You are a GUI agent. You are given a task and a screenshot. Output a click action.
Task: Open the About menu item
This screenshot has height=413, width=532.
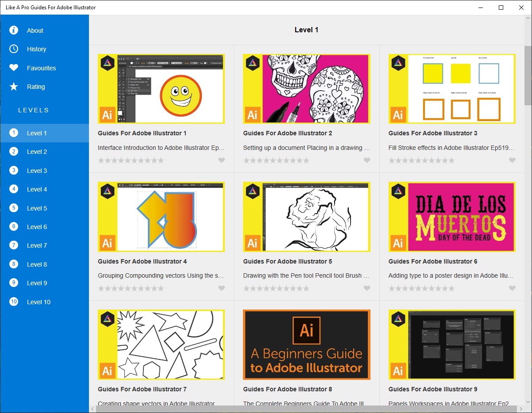(x=44, y=31)
